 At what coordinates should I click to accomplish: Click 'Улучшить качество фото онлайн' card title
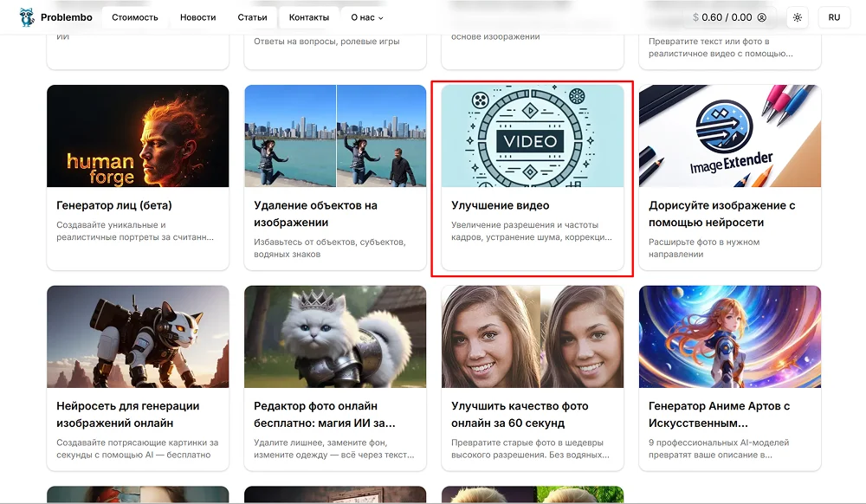[x=520, y=415]
